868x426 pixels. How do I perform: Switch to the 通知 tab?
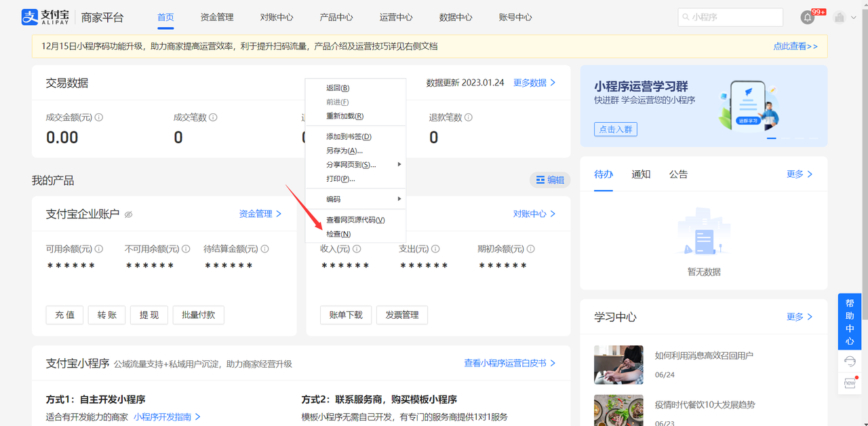tap(641, 174)
